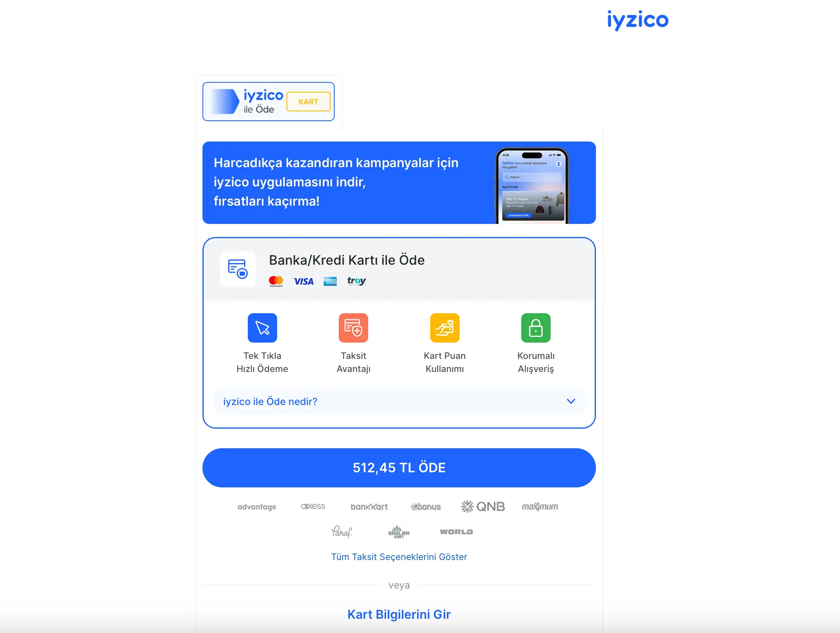The height and width of the screenshot is (633, 840).
Task: Click the chevron arrow next to nedir
Action: point(571,401)
